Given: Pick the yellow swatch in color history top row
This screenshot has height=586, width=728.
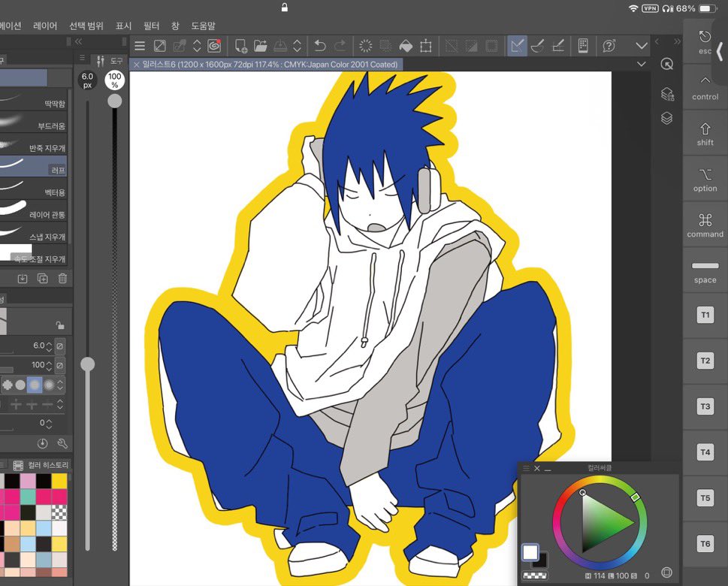Looking at the screenshot, I should (x=59, y=481).
